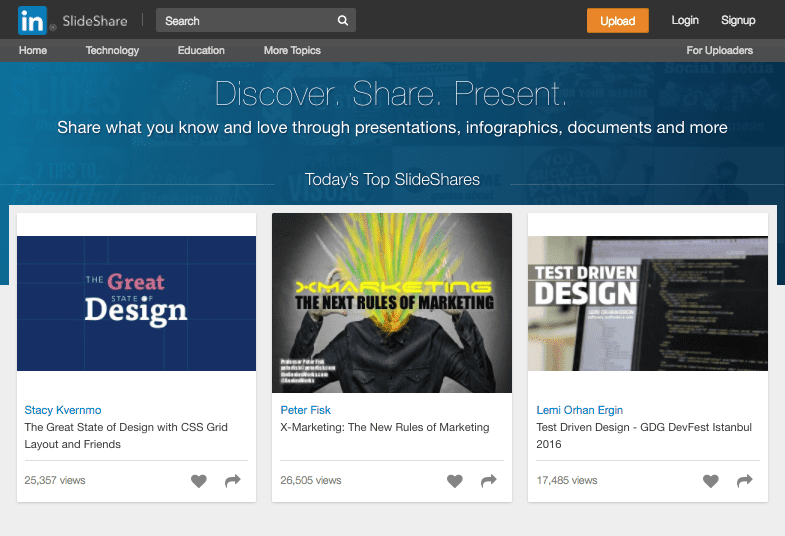Open the Technology topic
This screenshot has width=785, height=536.
pos(112,51)
